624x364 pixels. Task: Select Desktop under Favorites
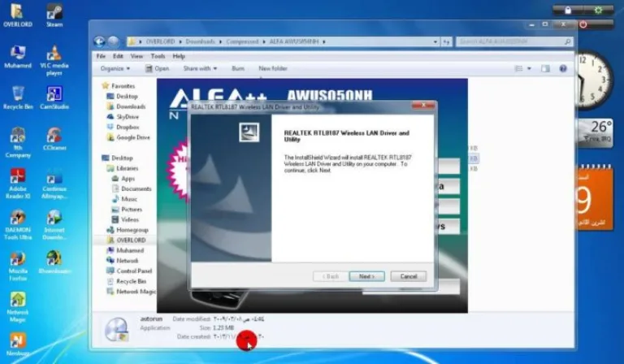pos(122,96)
